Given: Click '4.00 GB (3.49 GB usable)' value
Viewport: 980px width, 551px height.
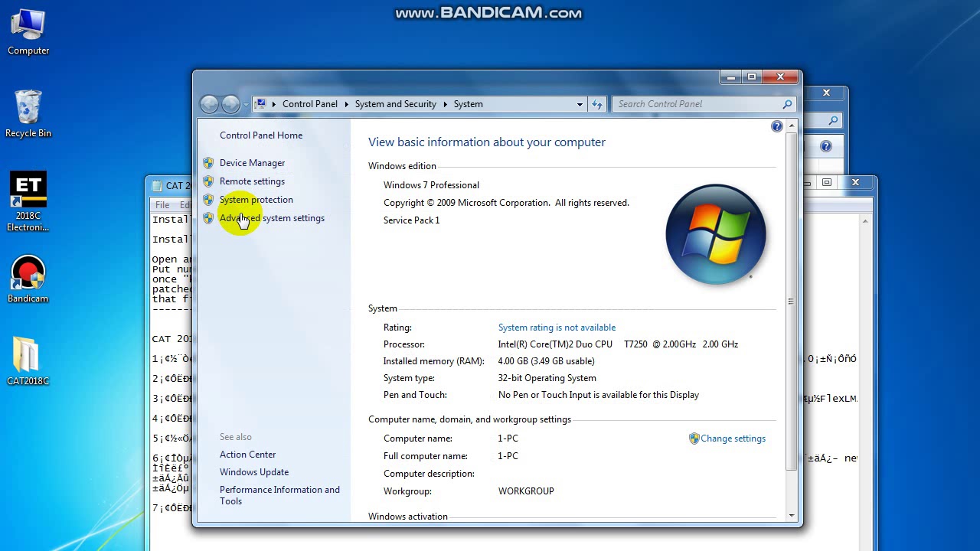Looking at the screenshot, I should tap(546, 361).
